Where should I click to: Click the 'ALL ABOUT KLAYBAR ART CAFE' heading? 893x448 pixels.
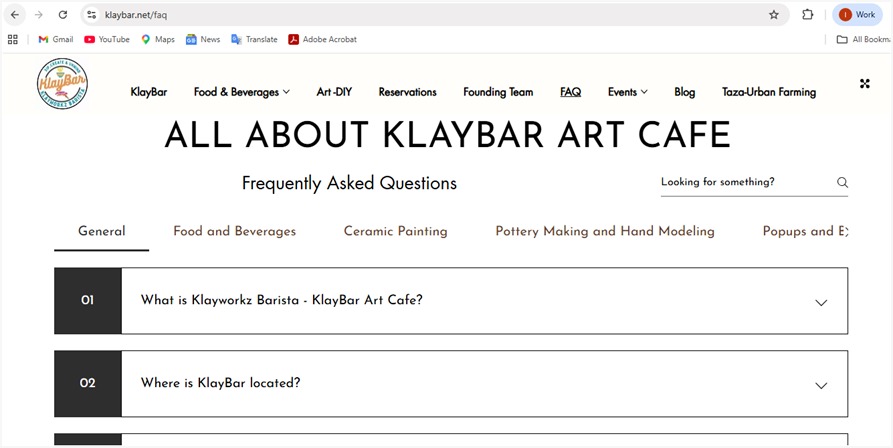click(x=447, y=135)
